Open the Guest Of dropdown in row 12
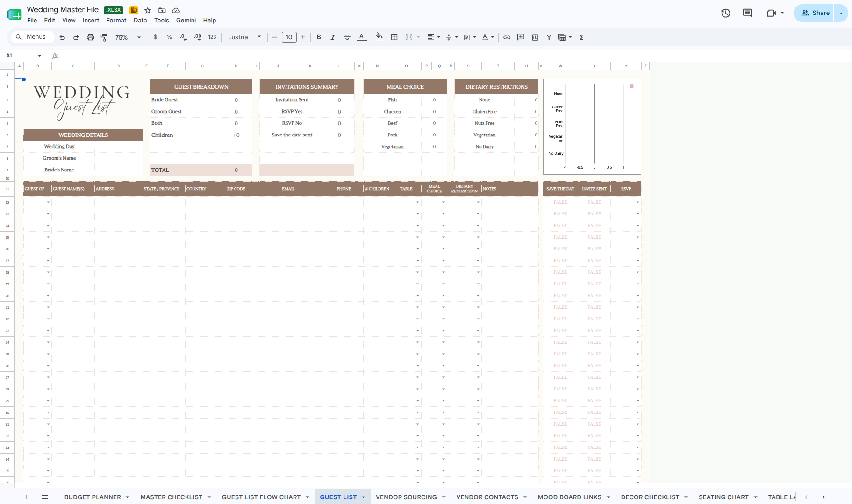Viewport: 852px width, 504px height. pos(48,202)
